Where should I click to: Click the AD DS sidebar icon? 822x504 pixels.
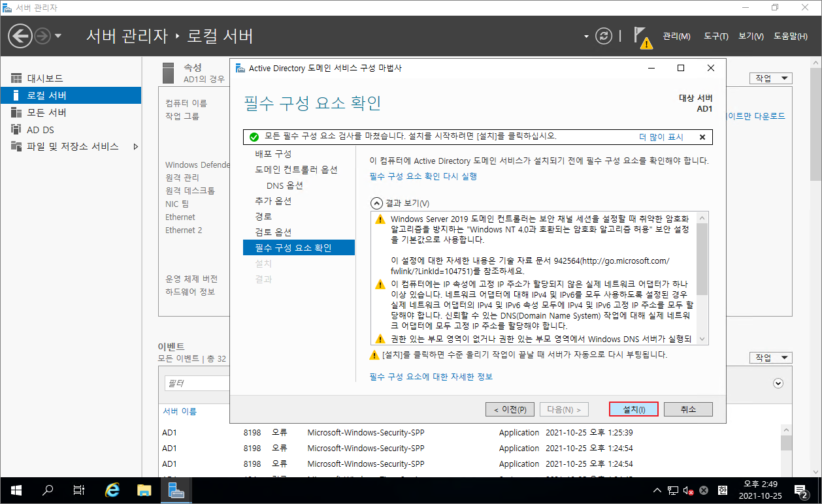click(16, 129)
